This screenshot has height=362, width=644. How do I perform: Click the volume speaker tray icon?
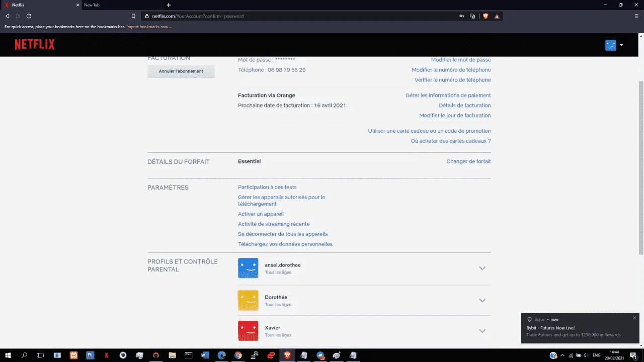coord(586,355)
